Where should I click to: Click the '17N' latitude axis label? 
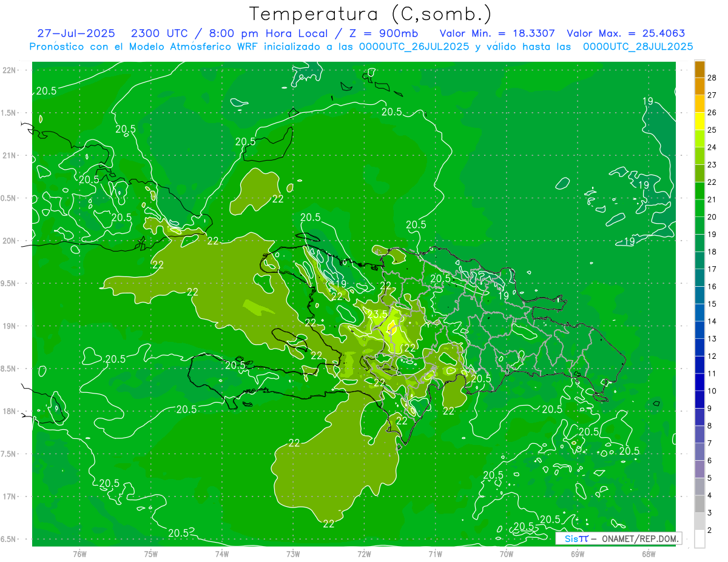pyautogui.click(x=8, y=497)
